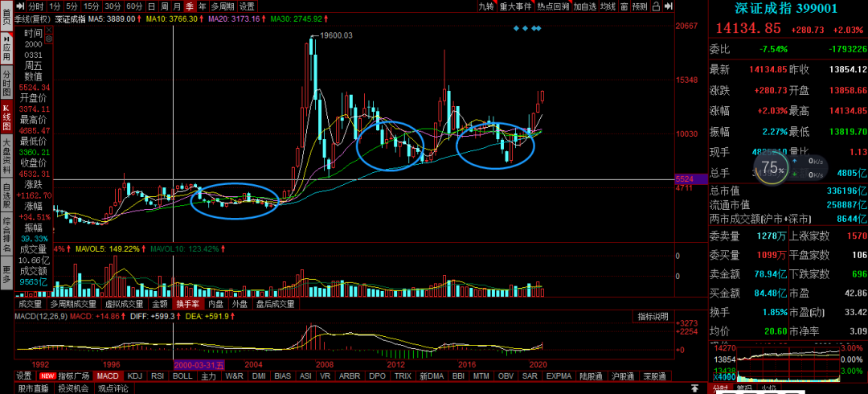The height and width of the screenshot is (394, 868).
Task: Switch chart to 30分 period
Action: click(113, 6)
